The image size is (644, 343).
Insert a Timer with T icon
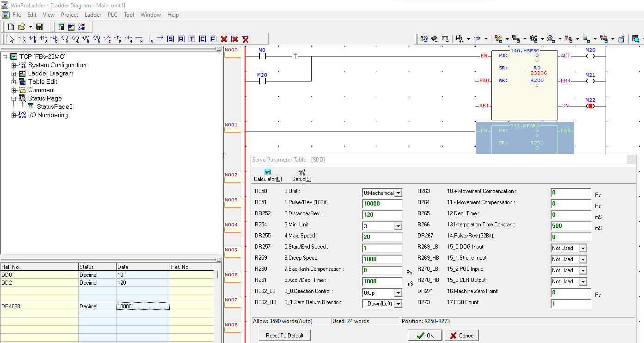click(192, 39)
